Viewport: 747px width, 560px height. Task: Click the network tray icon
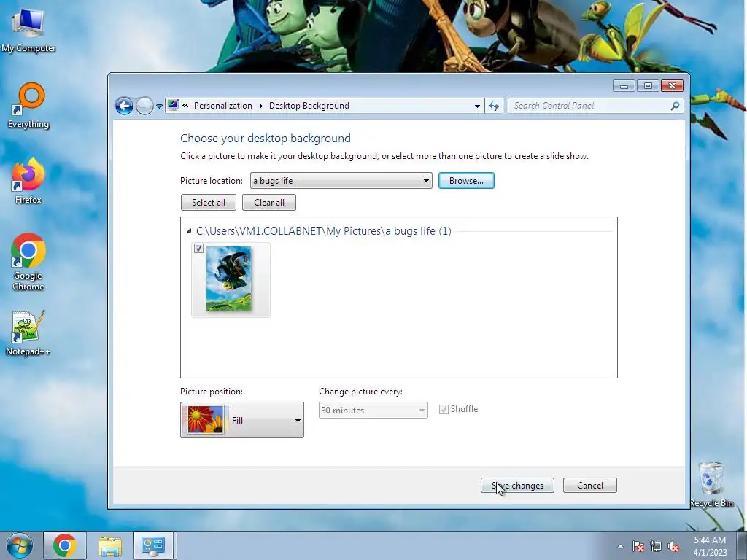pyautogui.click(x=656, y=546)
